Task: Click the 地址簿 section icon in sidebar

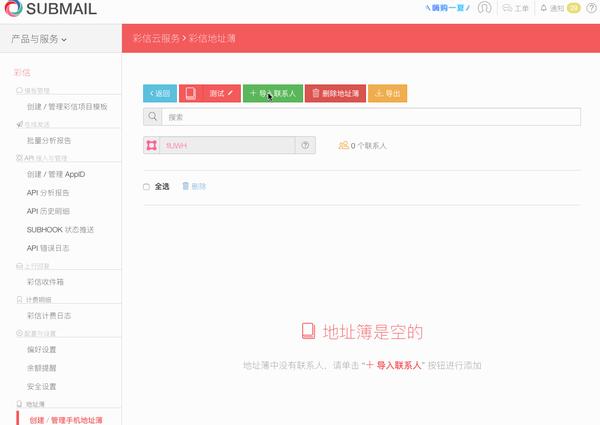Action: [x=19, y=404]
